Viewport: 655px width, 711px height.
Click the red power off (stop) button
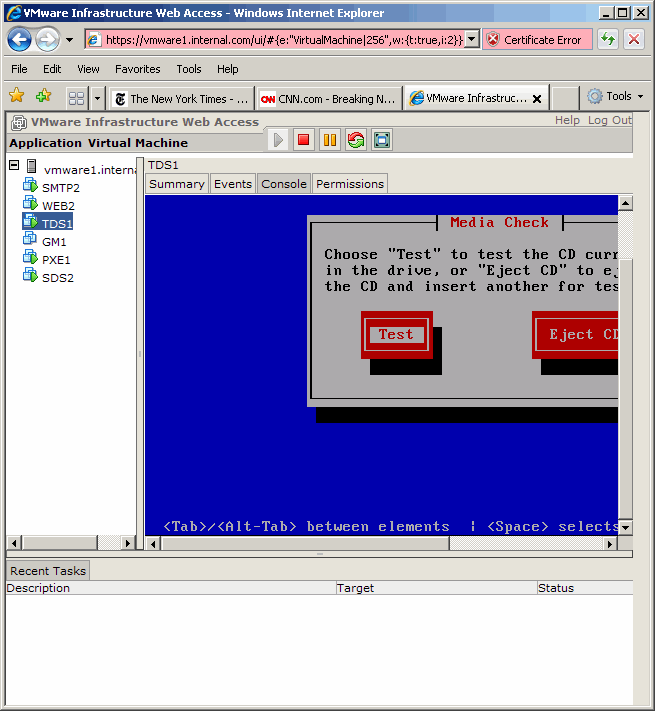click(304, 140)
